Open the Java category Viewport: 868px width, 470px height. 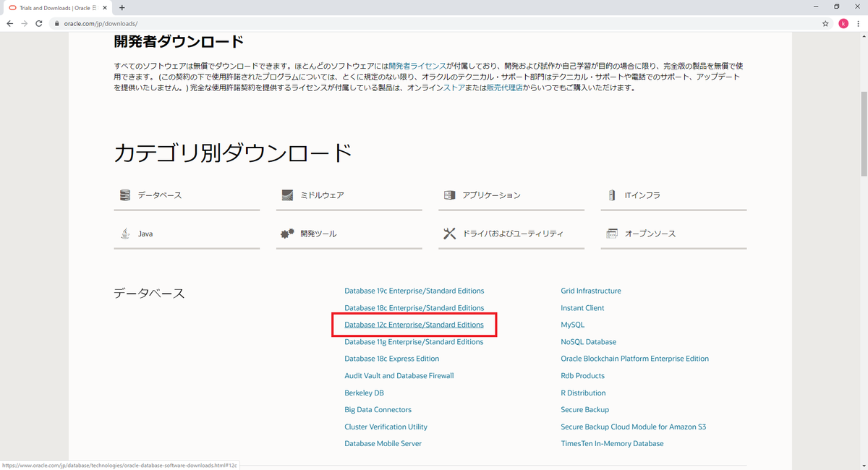click(x=187, y=234)
